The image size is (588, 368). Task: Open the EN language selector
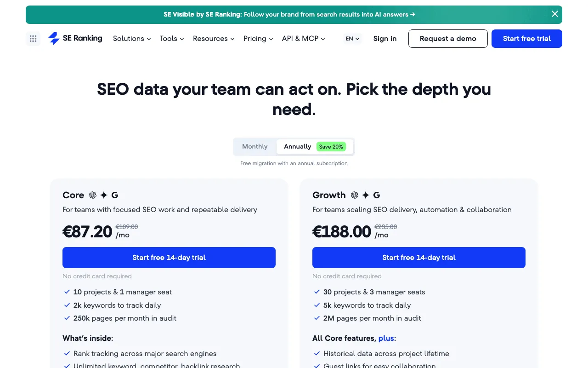tap(353, 39)
